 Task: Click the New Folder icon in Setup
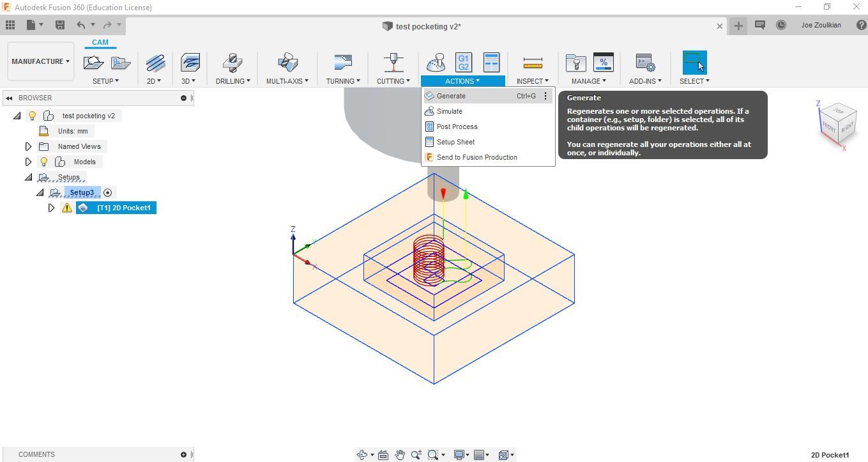click(120, 63)
